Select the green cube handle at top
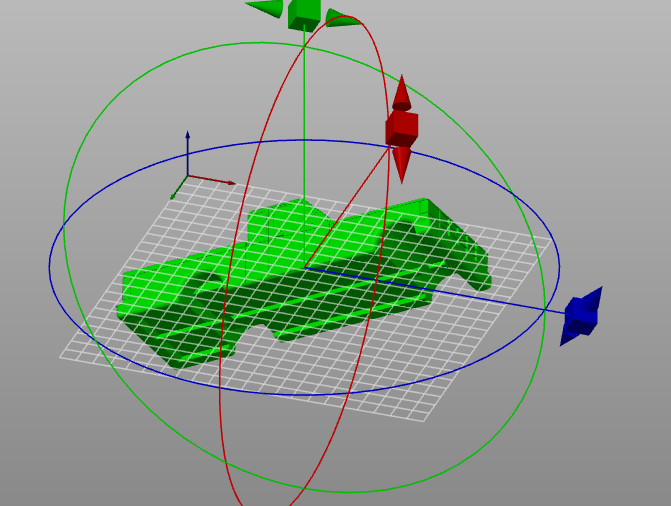The height and width of the screenshot is (506, 671). click(303, 14)
